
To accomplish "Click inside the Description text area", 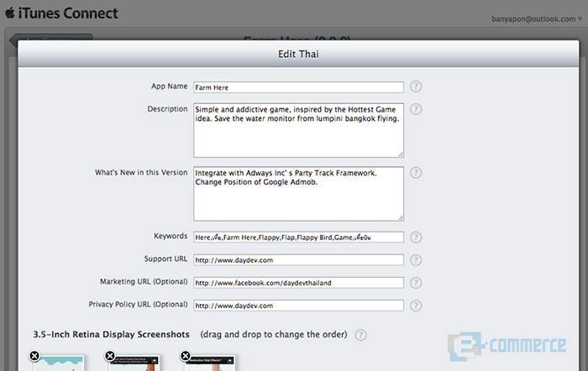I will click(298, 130).
